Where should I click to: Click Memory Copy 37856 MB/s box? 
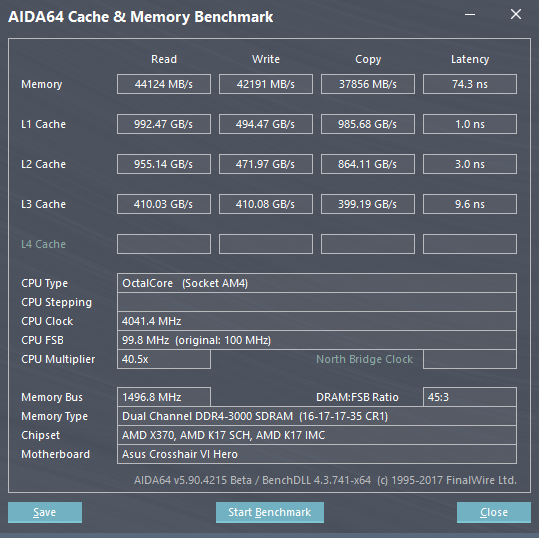click(x=368, y=84)
